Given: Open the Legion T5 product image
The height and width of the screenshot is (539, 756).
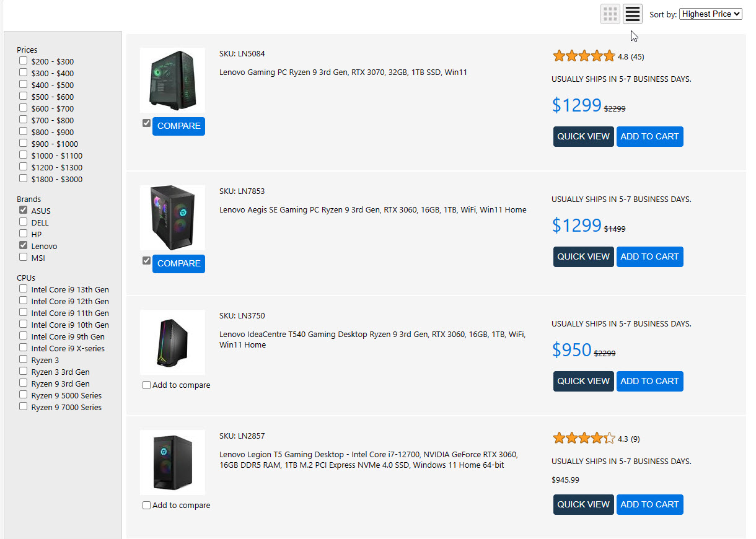Looking at the screenshot, I should tap(172, 462).
